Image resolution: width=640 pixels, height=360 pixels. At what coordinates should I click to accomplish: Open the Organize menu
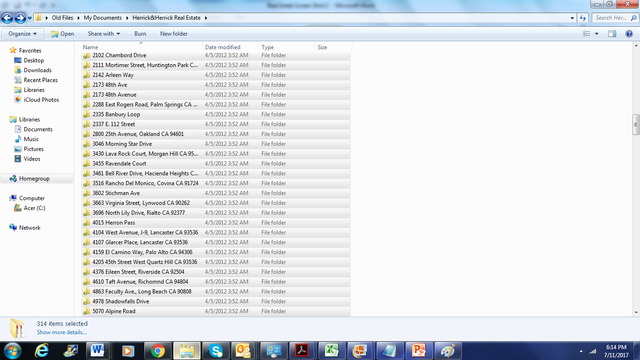tap(22, 34)
